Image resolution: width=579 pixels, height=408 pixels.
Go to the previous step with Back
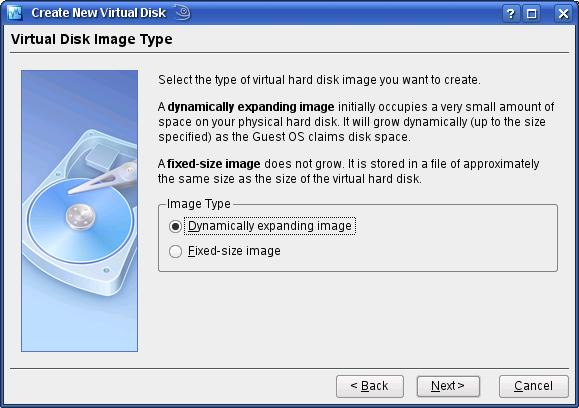(370, 386)
